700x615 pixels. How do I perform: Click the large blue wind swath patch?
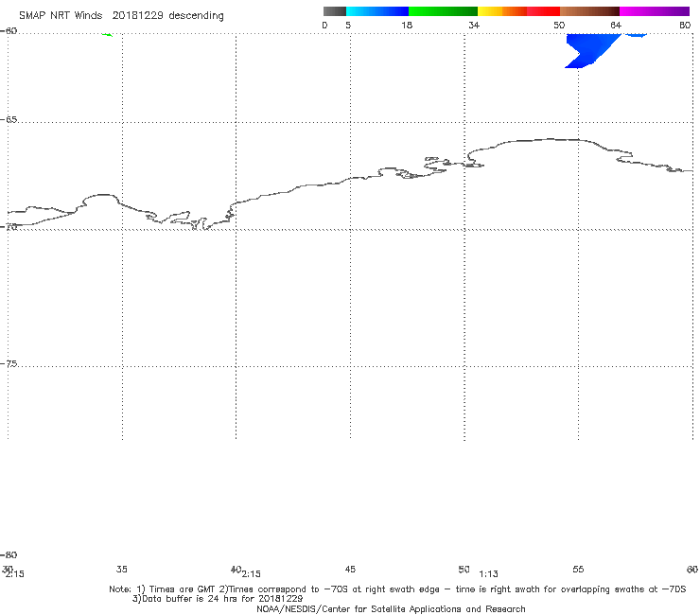(x=590, y=50)
